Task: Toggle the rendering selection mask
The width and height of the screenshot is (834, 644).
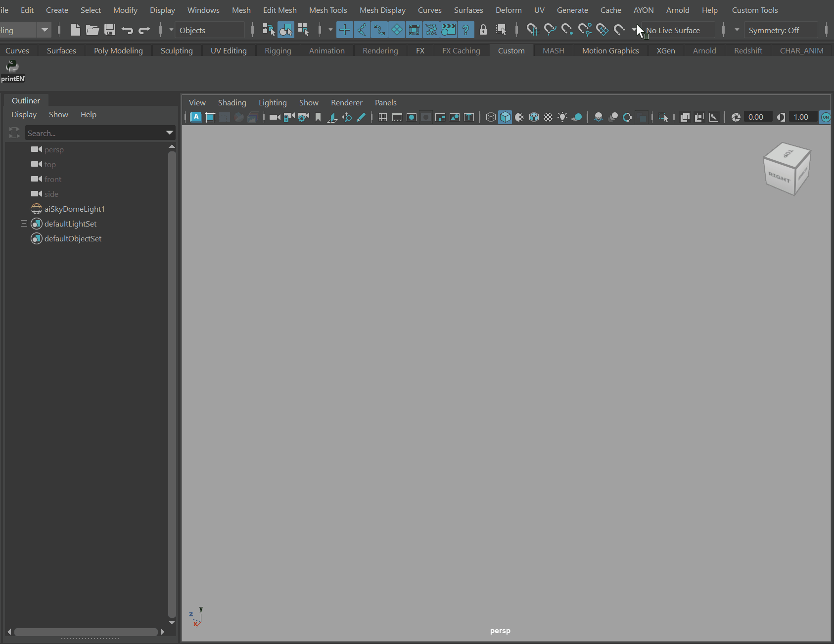Action: tap(449, 30)
